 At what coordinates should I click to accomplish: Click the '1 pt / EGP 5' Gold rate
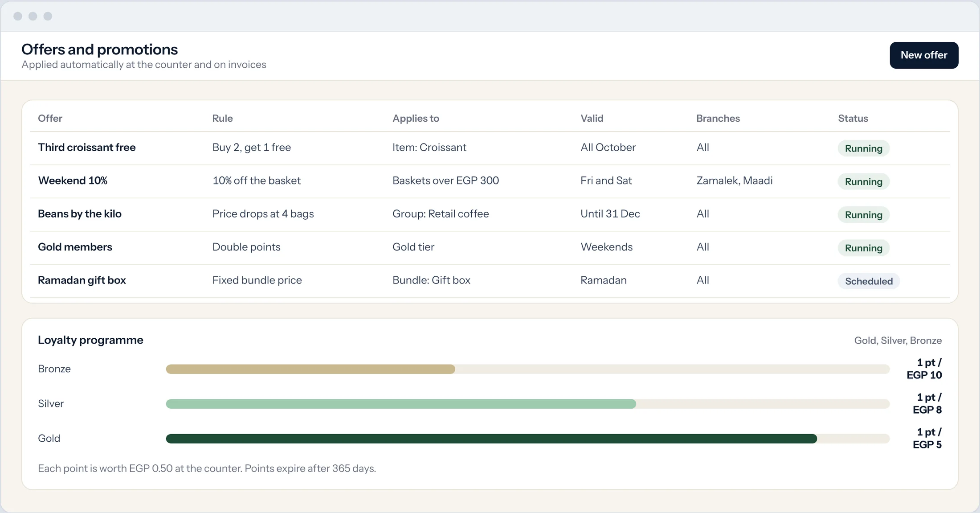pyautogui.click(x=927, y=438)
